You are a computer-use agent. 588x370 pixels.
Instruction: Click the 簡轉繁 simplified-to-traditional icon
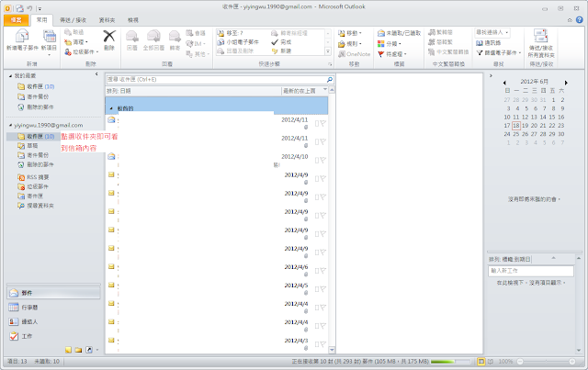pyautogui.click(x=432, y=42)
